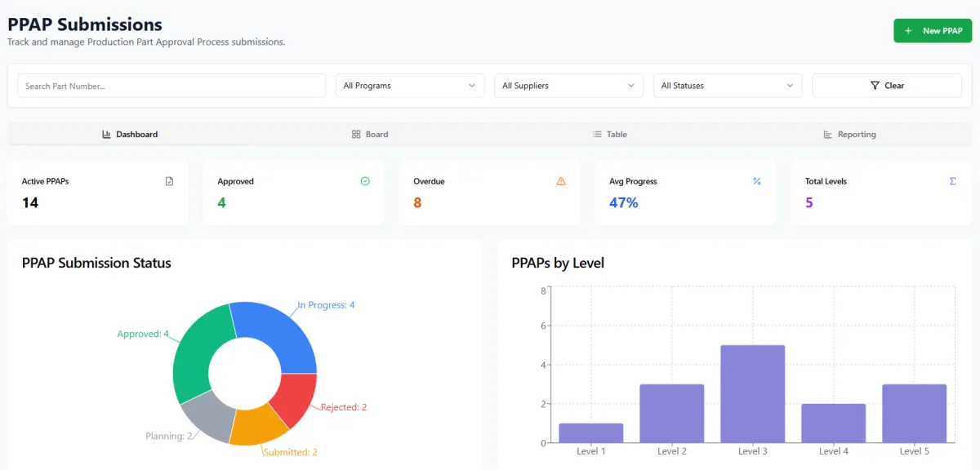Click the list icon on Table tab
The height and width of the screenshot is (470, 980).
(597, 135)
